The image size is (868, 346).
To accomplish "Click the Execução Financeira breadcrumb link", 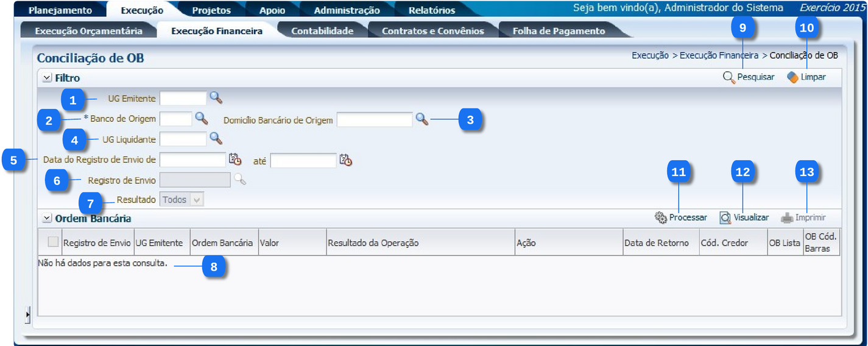I will pos(719,55).
